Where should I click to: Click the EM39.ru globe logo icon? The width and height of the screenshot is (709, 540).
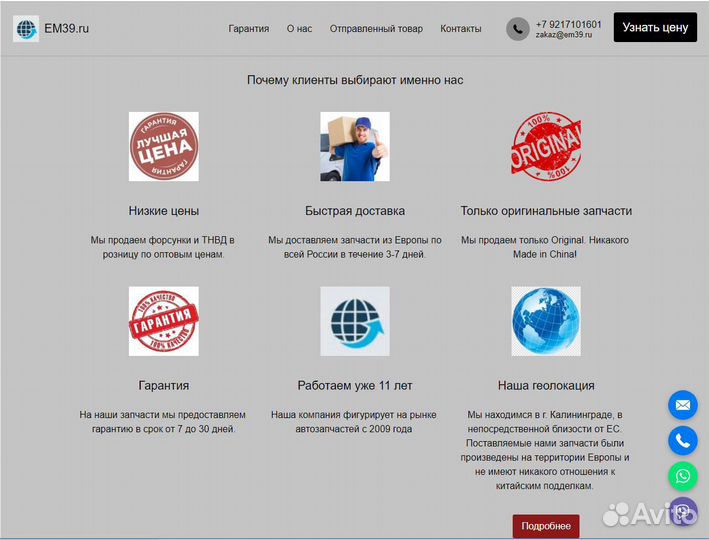(26, 28)
